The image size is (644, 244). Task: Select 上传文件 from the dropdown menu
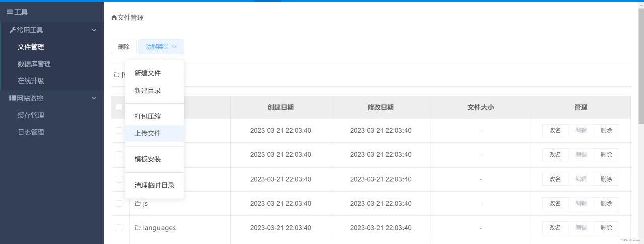(147, 133)
